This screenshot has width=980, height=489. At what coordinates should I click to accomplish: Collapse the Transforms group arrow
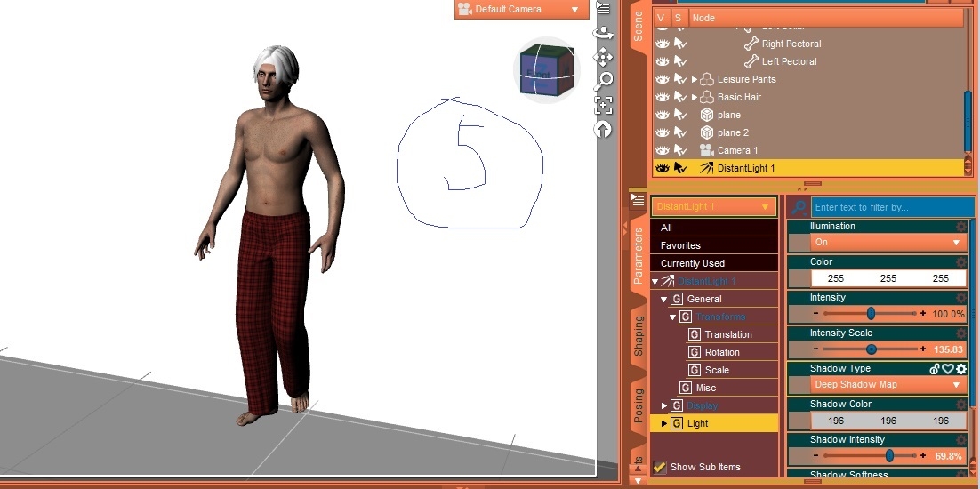click(x=673, y=317)
